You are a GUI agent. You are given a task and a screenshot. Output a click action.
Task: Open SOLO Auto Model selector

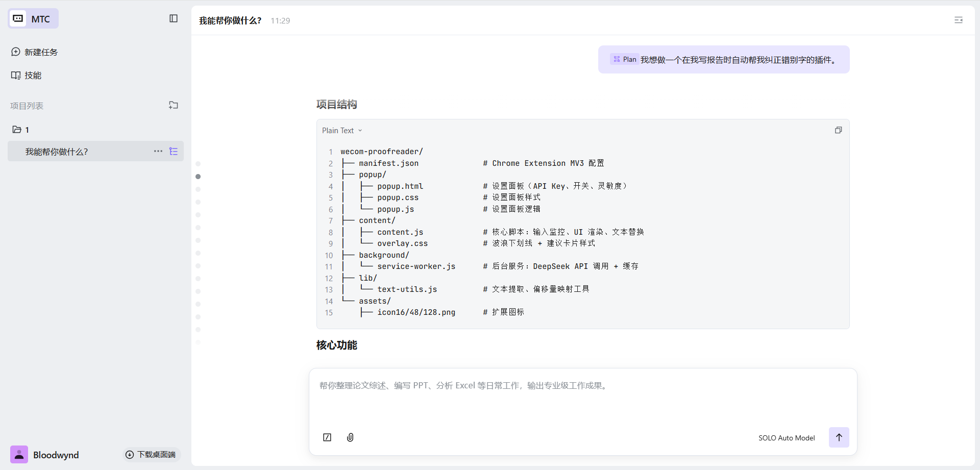786,438
